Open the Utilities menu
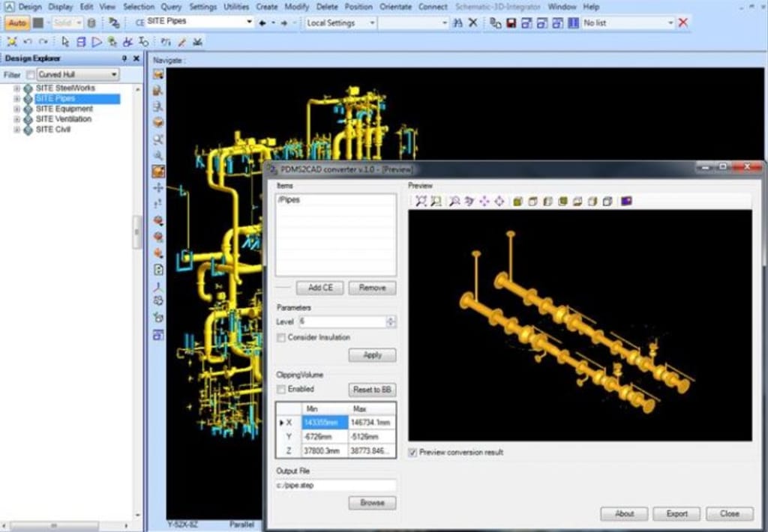The height and width of the screenshot is (532, 768). click(235, 6)
